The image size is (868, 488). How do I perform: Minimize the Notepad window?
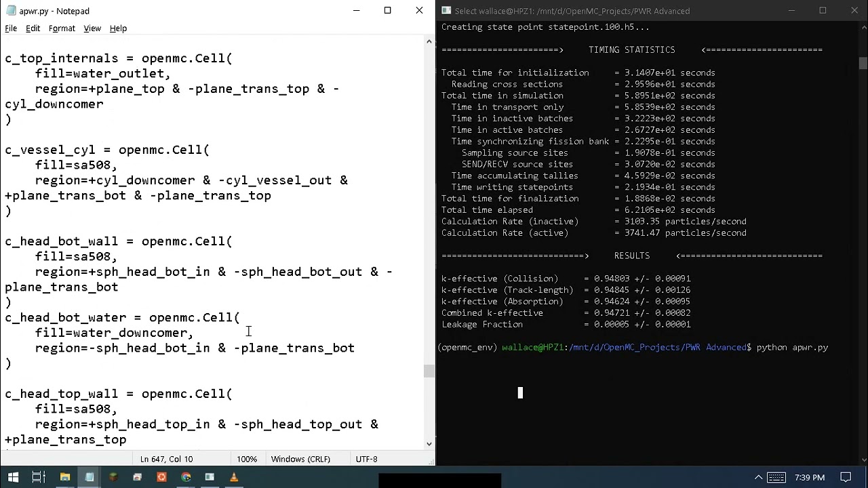356,11
